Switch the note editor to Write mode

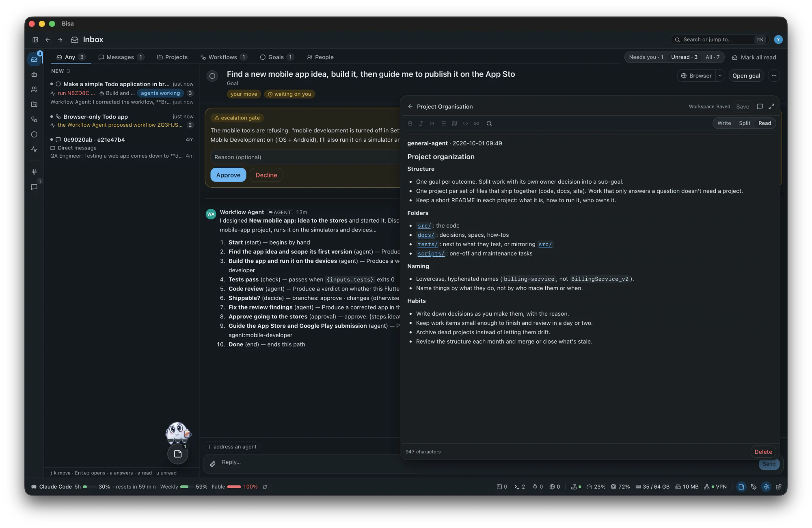[724, 123]
